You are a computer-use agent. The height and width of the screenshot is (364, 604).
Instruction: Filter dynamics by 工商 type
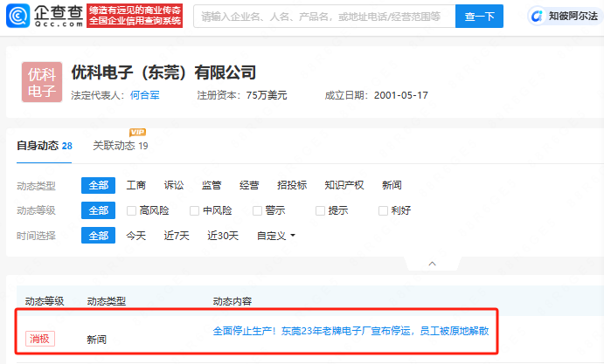tap(136, 185)
